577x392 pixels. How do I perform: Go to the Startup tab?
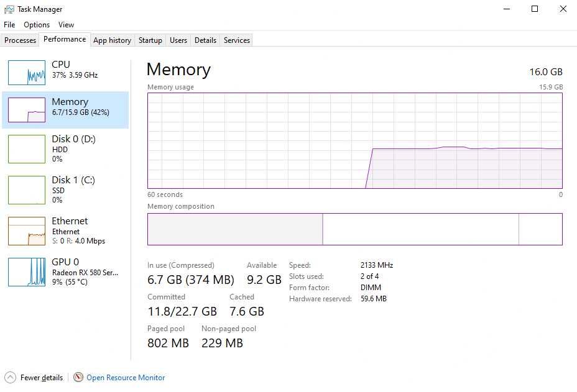[150, 40]
